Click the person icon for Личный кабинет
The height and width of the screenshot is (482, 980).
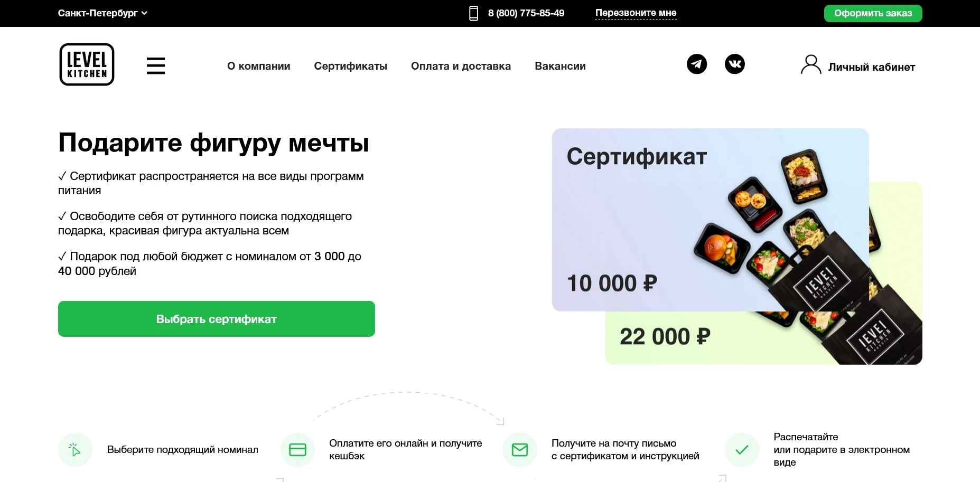point(811,64)
